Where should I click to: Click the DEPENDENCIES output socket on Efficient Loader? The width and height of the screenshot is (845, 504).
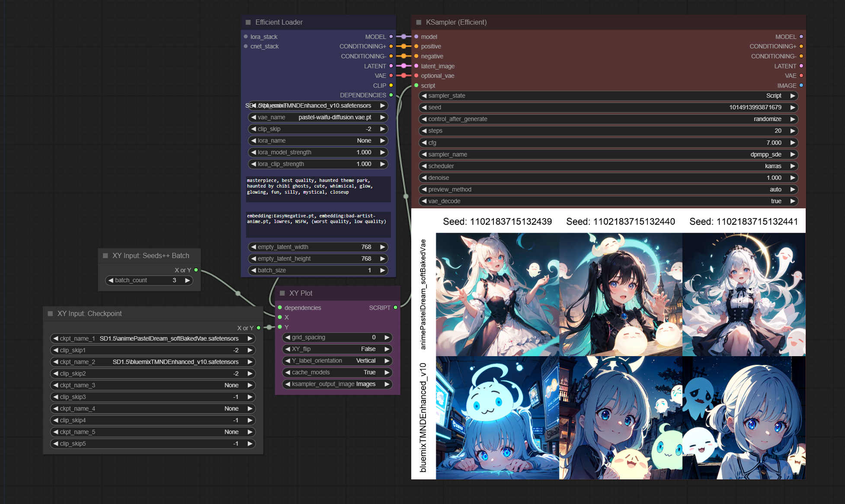[x=391, y=95]
